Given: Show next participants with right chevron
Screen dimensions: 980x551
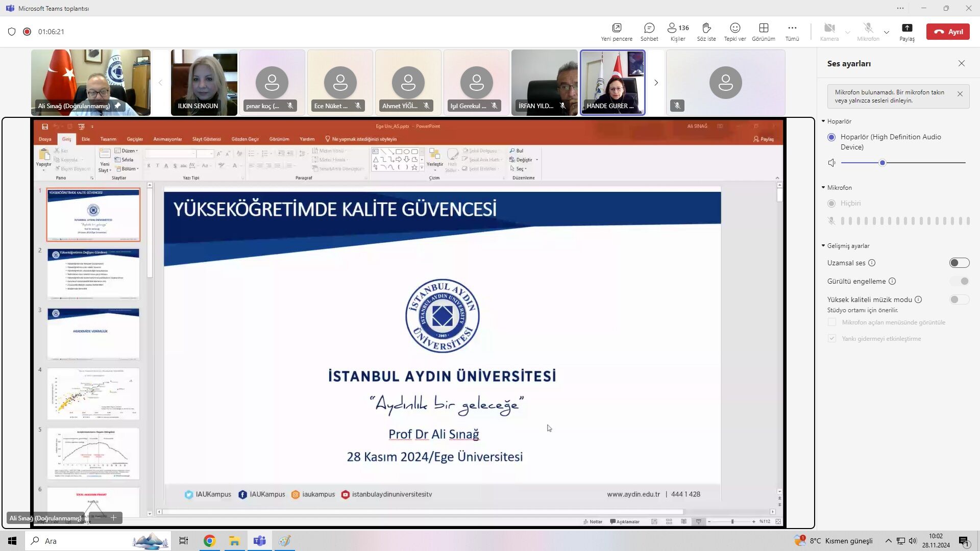Looking at the screenshot, I should [x=656, y=83].
